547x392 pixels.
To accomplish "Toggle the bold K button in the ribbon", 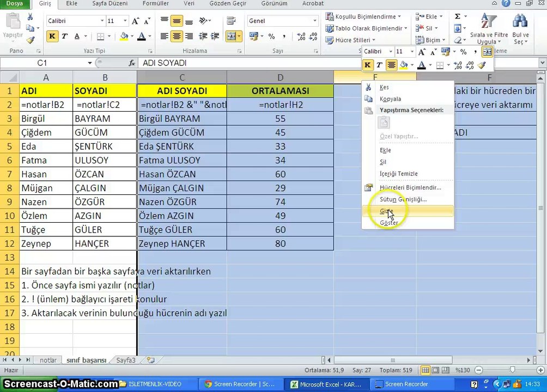I will [x=52, y=36].
